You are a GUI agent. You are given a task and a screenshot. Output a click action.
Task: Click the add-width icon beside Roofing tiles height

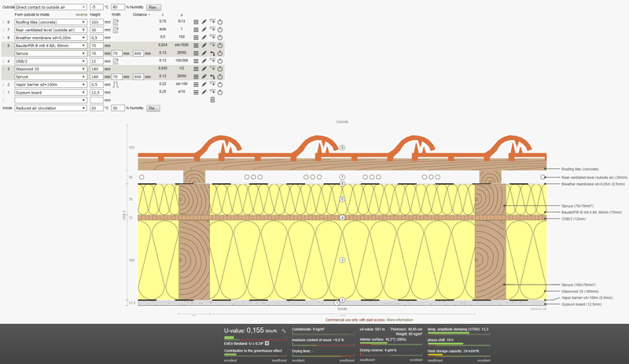pos(115,21)
